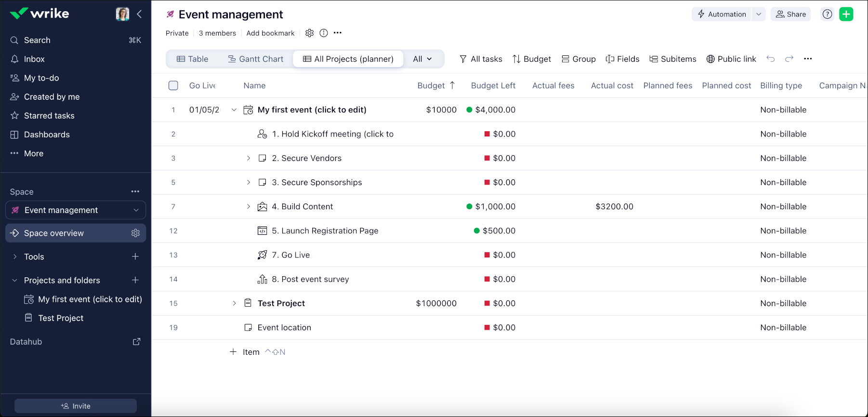Expand the Secure Vendors subtasks
The width and height of the screenshot is (868, 417).
point(249,158)
